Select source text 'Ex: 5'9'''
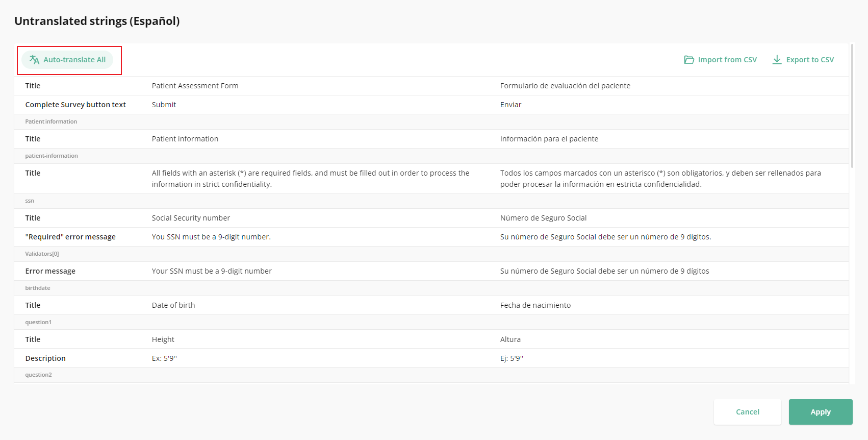Viewport: 868px width, 440px height. point(164,358)
